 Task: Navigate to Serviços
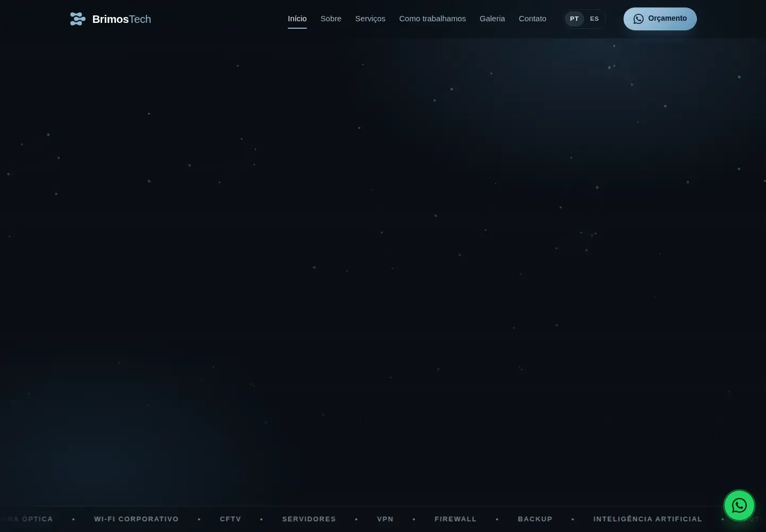[x=370, y=19]
